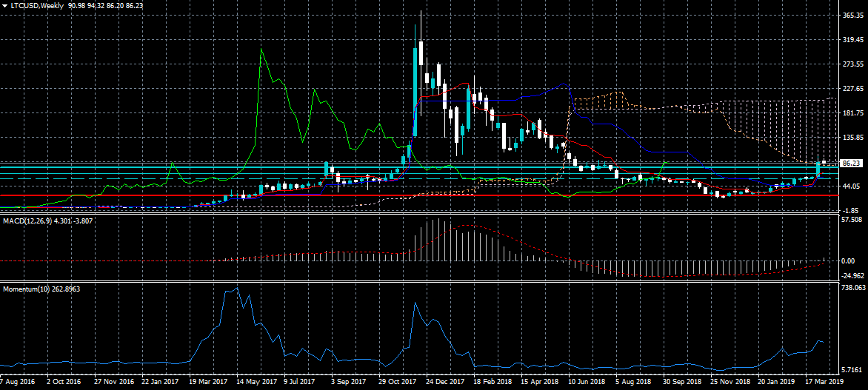868x390 pixels.
Task: Click the 7 Aug 2016 date label
Action: [x=16, y=383]
